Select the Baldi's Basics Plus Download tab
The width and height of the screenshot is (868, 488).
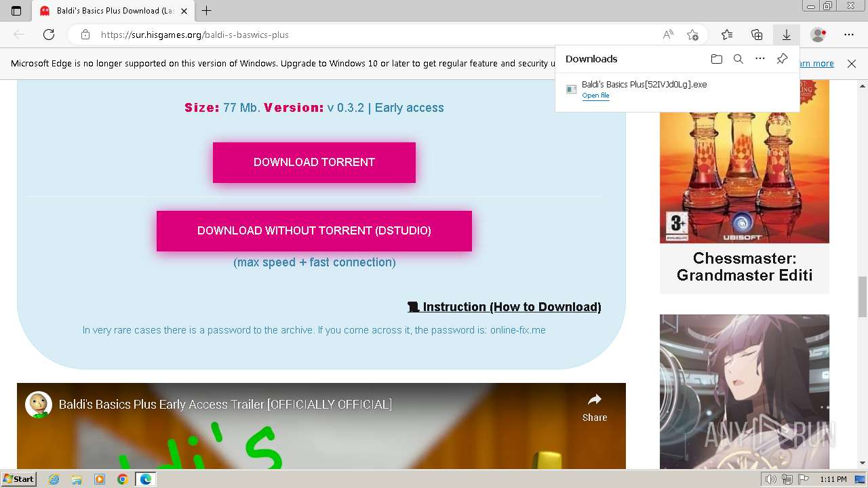(x=113, y=11)
